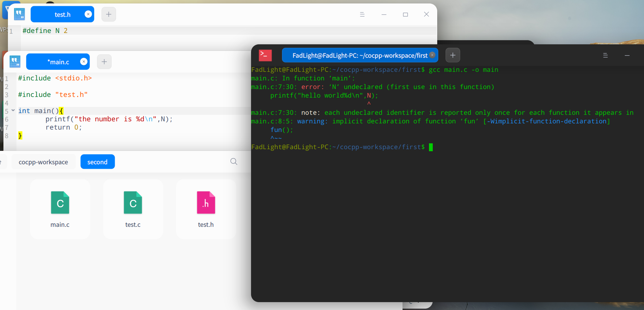Click the closing brace on line 8
The height and width of the screenshot is (310, 644).
point(20,136)
